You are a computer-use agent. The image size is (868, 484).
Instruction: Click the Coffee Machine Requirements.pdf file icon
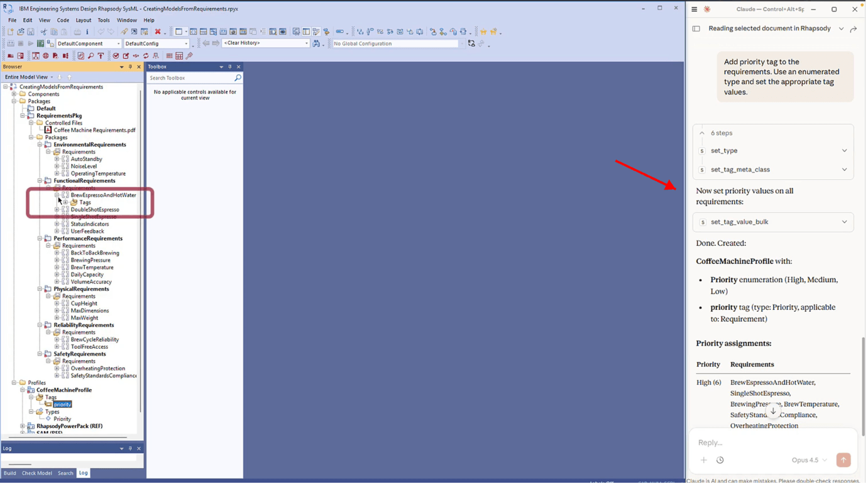(x=48, y=130)
